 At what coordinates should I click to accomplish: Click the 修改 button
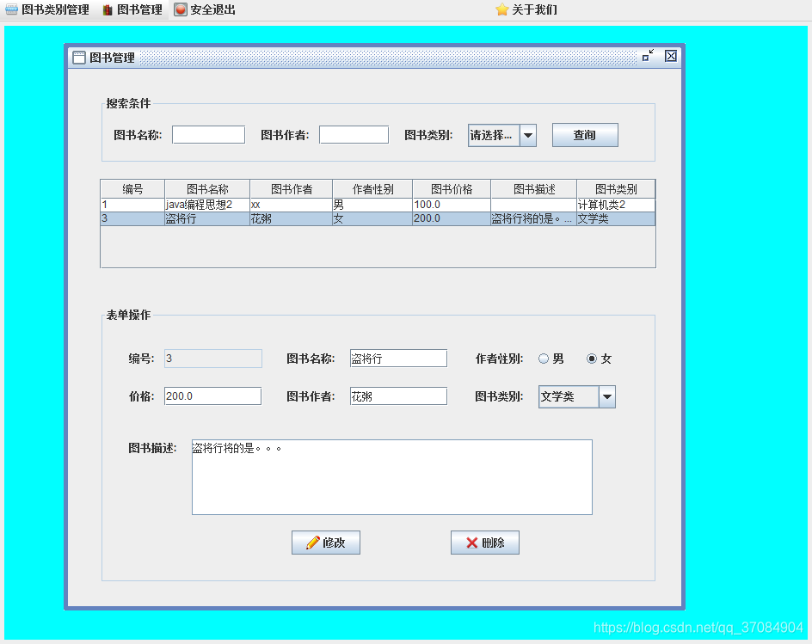tap(326, 543)
